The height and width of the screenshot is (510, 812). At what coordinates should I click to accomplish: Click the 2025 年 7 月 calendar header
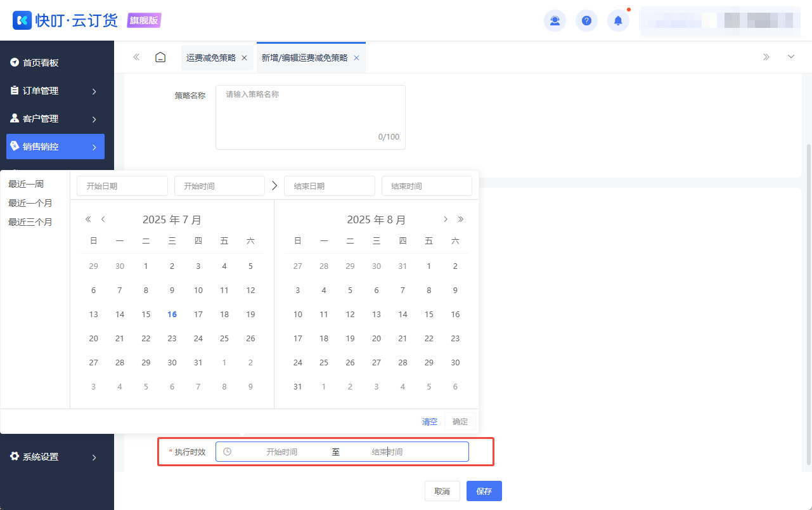(172, 220)
